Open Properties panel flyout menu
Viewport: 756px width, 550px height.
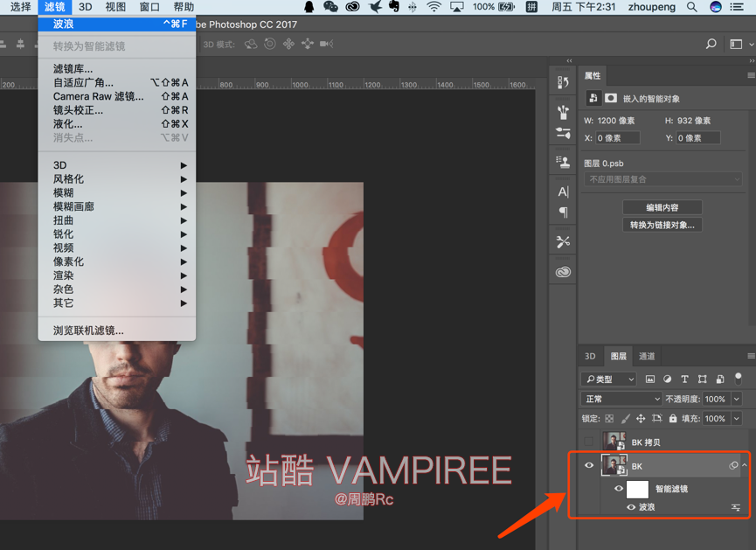click(751, 75)
